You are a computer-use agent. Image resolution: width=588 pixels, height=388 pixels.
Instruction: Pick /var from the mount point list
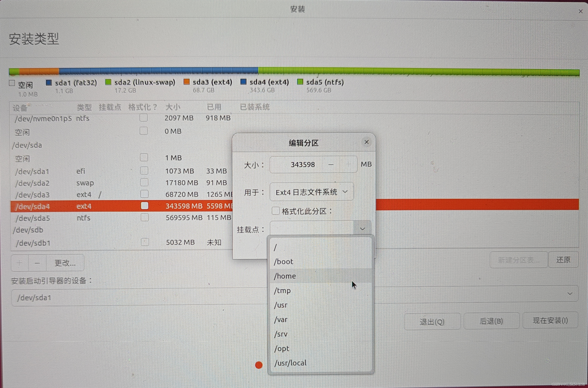[x=321, y=319]
